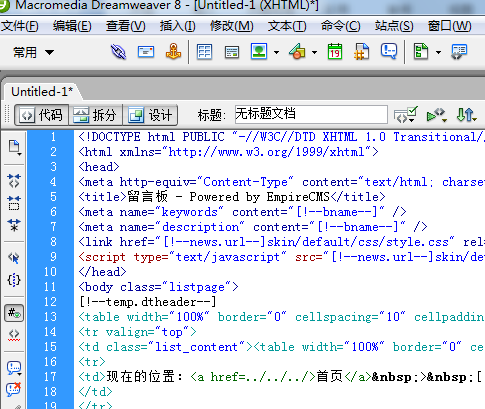
Task: Collapse Selection icon
Action: point(14,203)
